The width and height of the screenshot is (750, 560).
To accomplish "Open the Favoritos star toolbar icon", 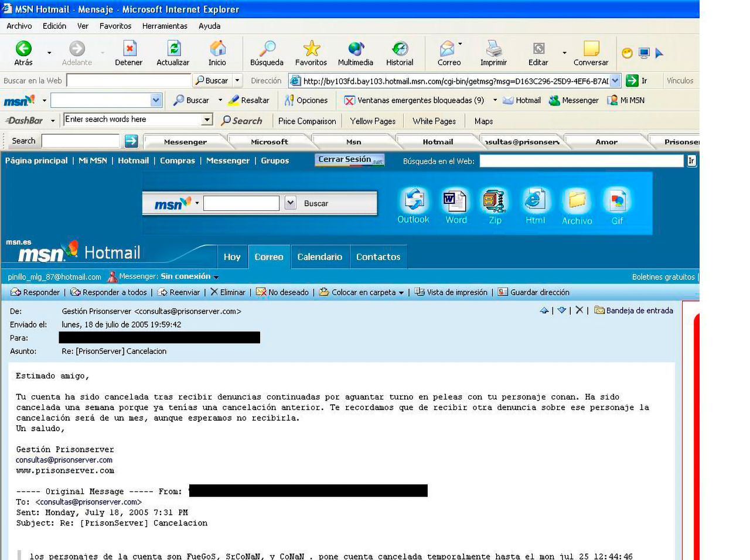I will tap(311, 53).
